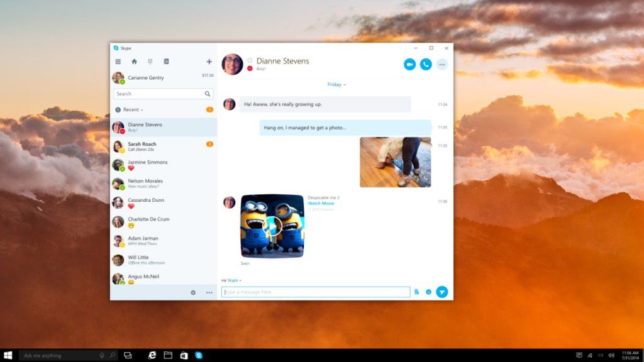This screenshot has width=644, height=362.
Task: Open the dial pad
Action: [150, 62]
